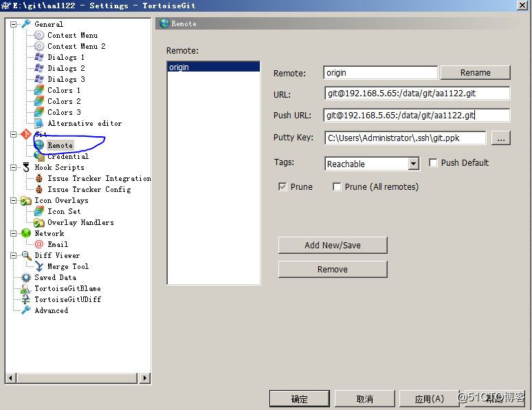Click the Dialogs 3 windows icon
The width and height of the screenshot is (532, 410).
pos(39,79)
